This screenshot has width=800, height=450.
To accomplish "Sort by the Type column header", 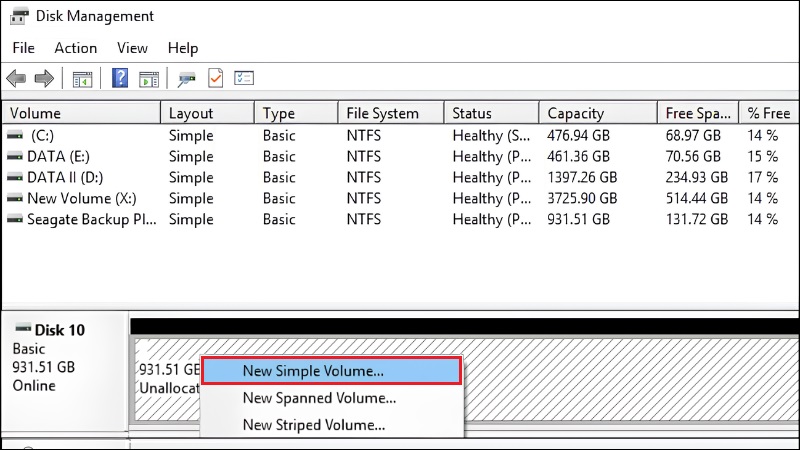I will tap(296, 113).
